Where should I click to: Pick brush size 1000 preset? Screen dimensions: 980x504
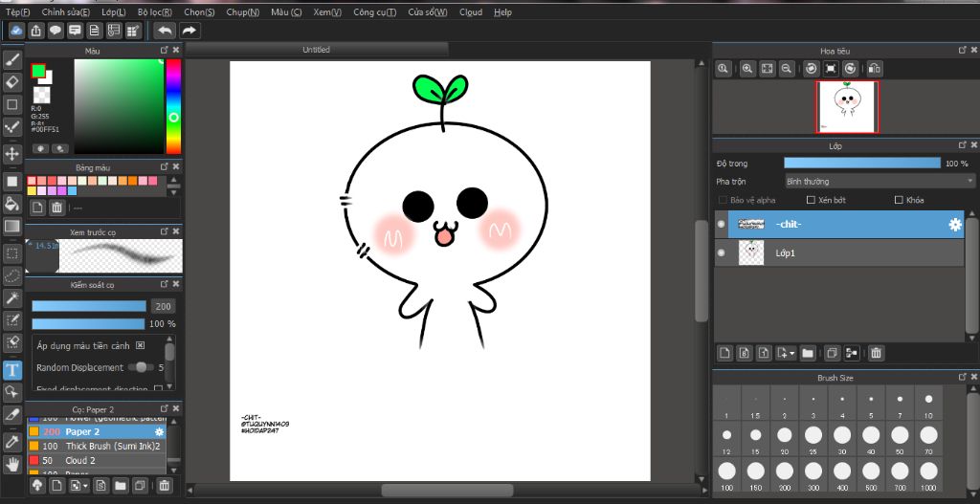tap(928, 475)
